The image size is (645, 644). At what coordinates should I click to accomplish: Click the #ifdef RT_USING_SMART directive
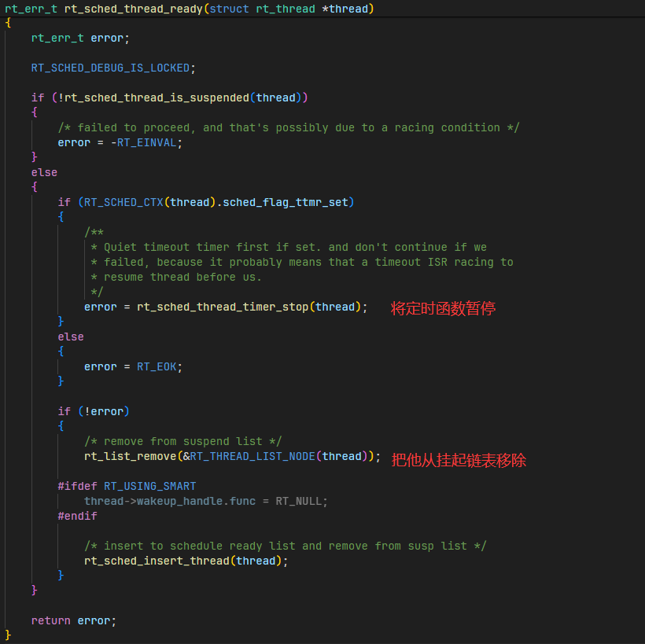[127, 487]
